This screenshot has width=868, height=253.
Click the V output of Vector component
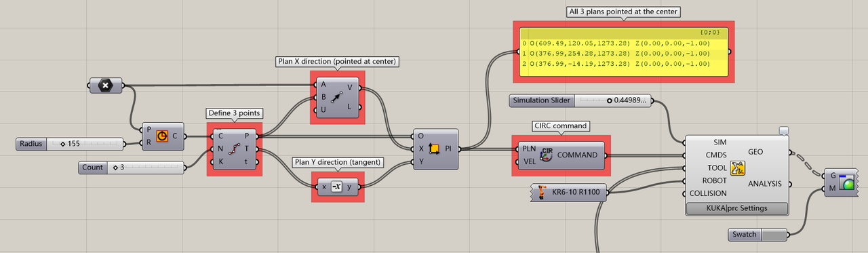(350, 87)
